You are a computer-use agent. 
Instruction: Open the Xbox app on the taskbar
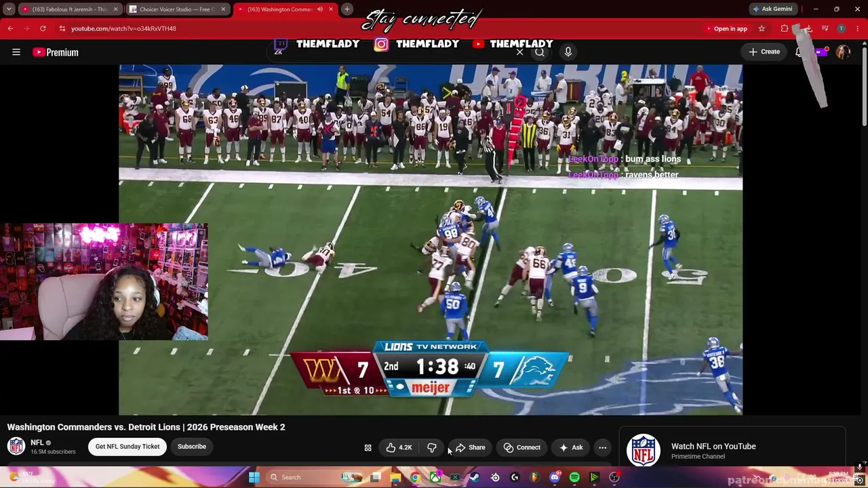tap(435, 477)
